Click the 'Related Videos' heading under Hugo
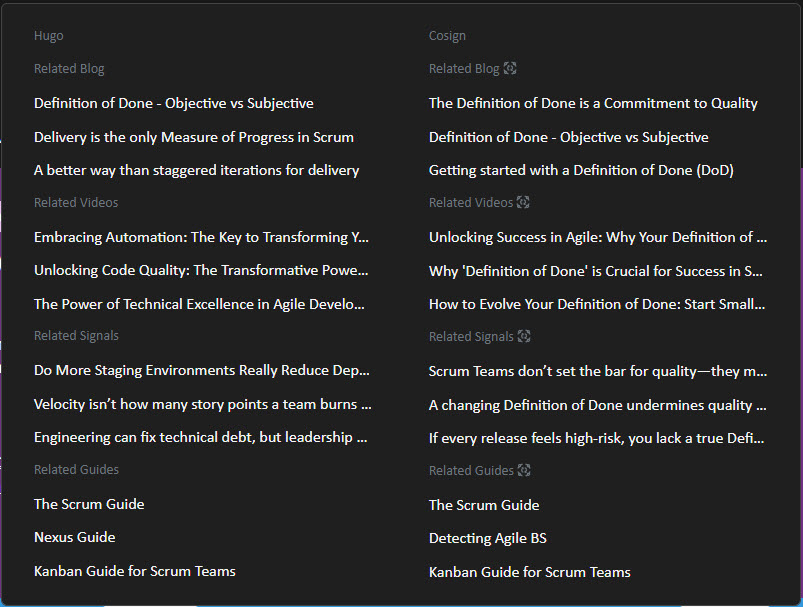 tap(76, 203)
